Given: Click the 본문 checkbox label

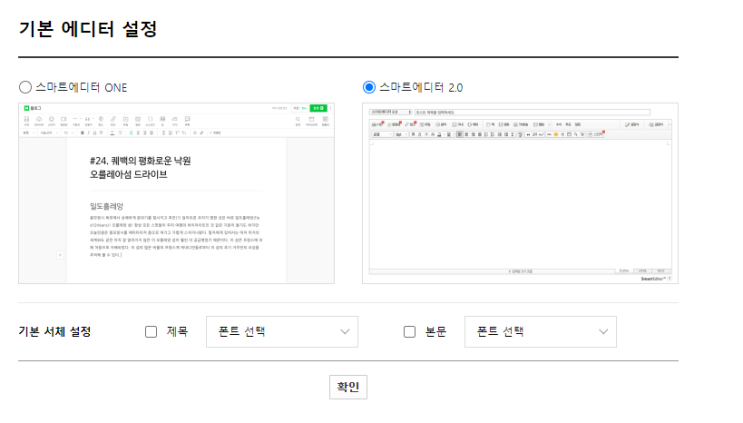Looking at the screenshot, I should 435,332.
